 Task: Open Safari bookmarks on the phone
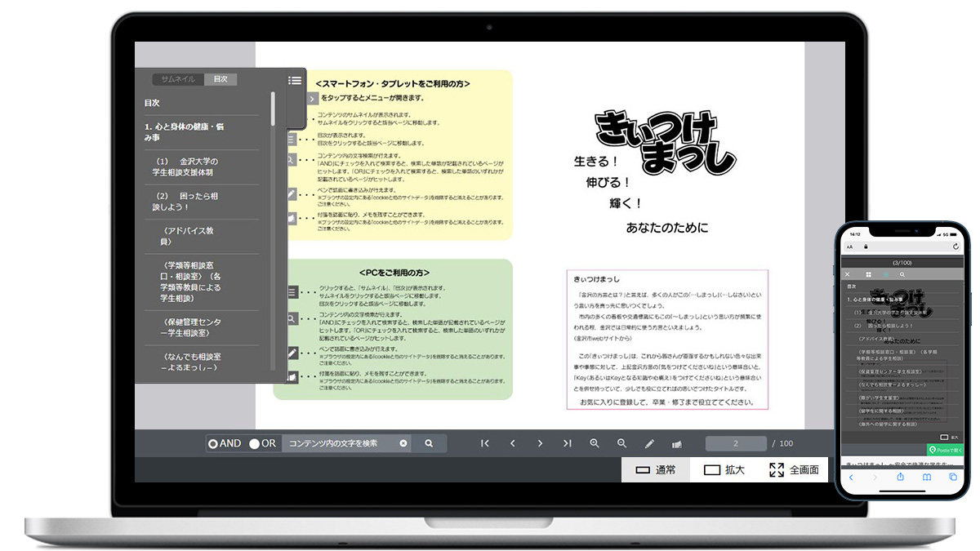point(927,478)
